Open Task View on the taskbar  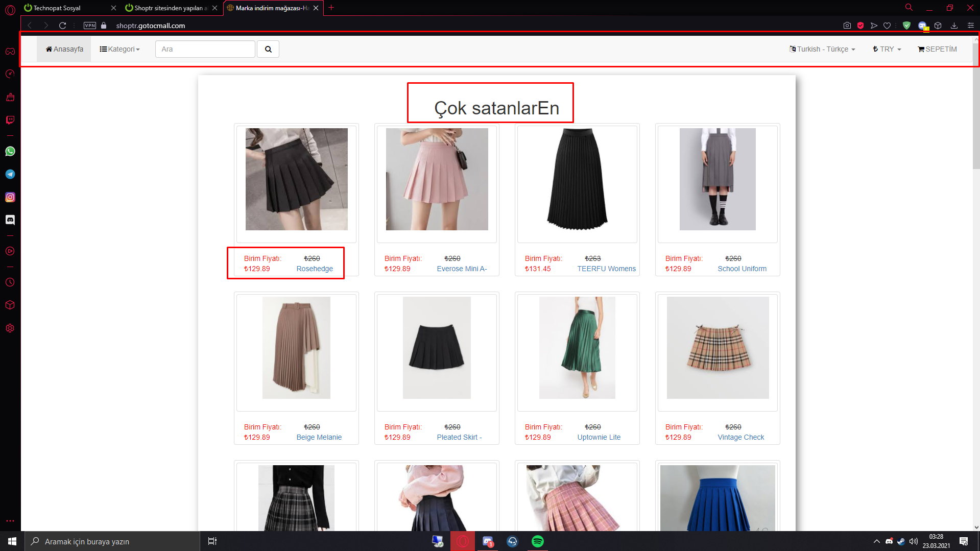click(212, 541)
